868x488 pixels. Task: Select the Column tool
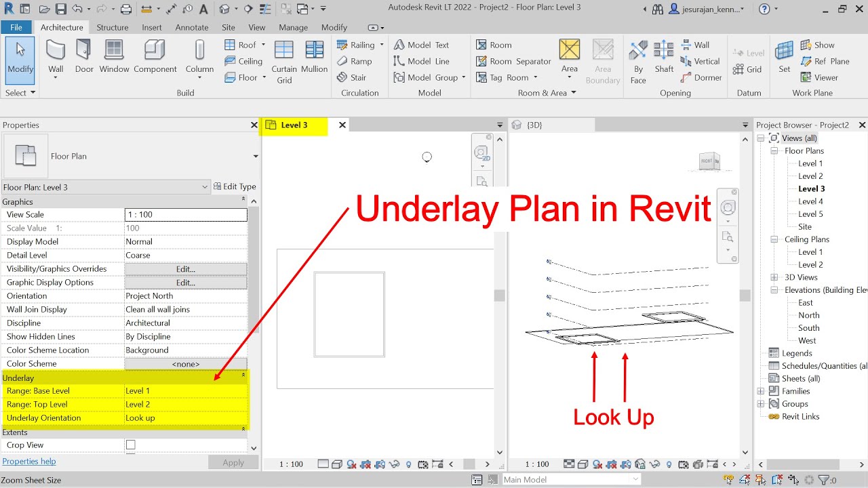tap(199, 58)
